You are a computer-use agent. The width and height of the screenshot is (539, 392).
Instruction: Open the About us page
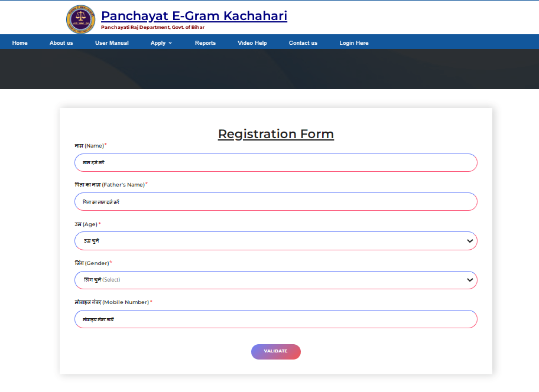[x=61, y=43]
